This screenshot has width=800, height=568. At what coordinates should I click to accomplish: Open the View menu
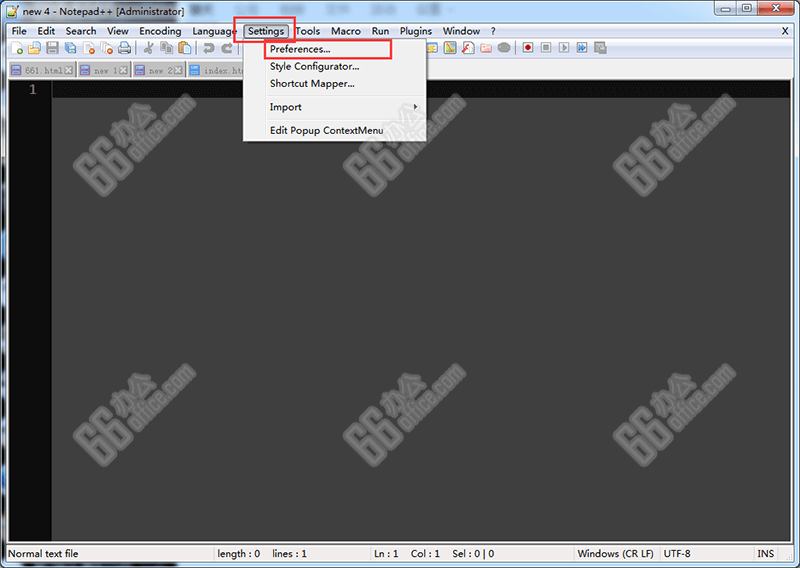(x=118, y=31)
